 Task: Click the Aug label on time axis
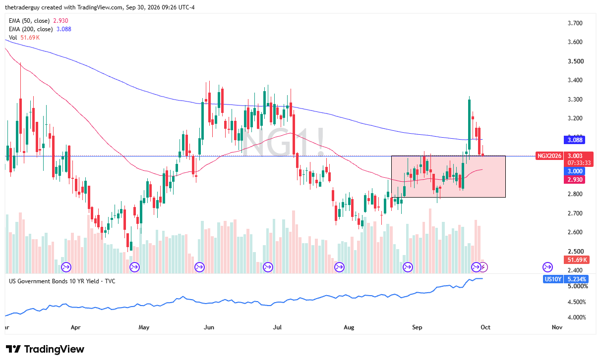(349, 327)
